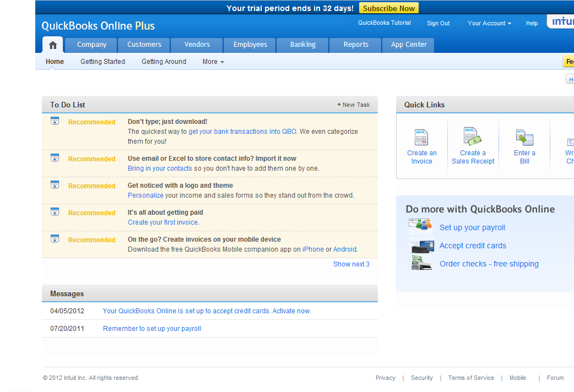Image resolution: width=574 pixels, height=392 pixels.
Task: Select Getting Started in the sub-navigation
Action: point(103,62)
